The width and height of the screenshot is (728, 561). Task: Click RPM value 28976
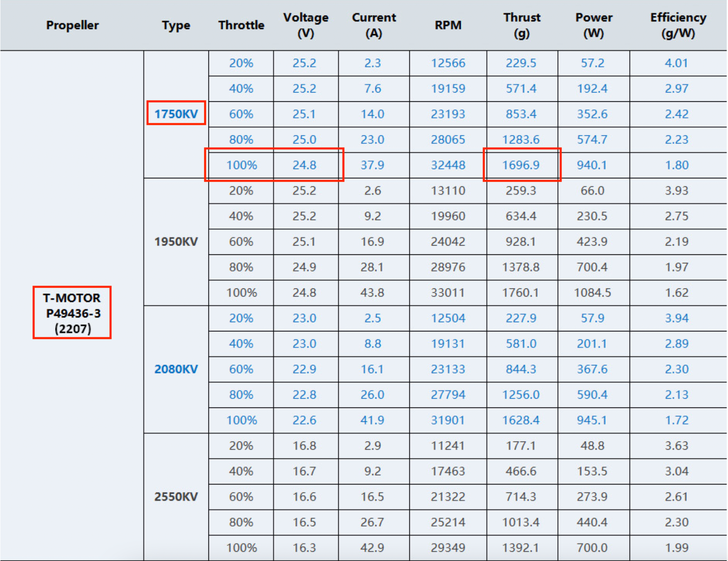(x=448, y=267)
